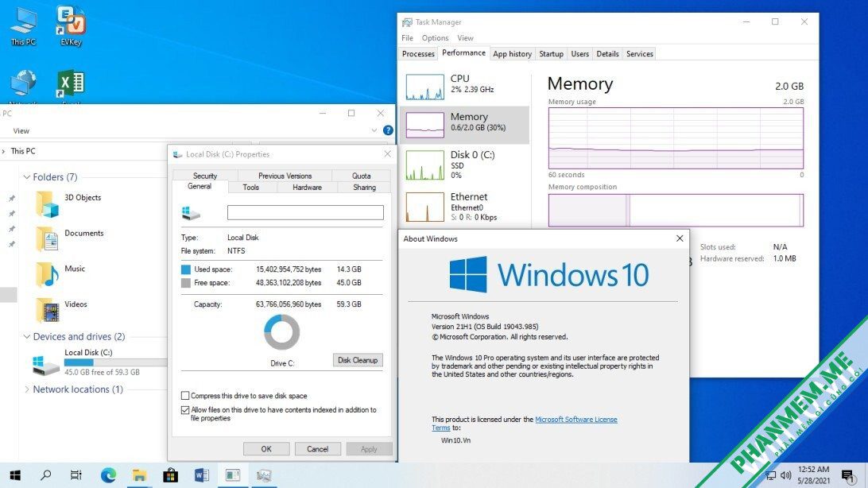Click the volume speaker tray icon
Viewport: 868px width, 488px height.
click(785, 474)
